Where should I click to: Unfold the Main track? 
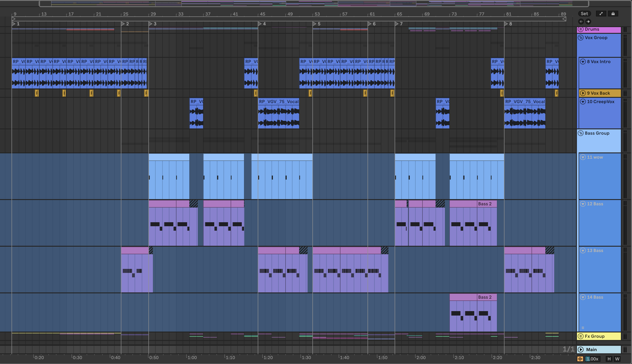tap(581, 350)
